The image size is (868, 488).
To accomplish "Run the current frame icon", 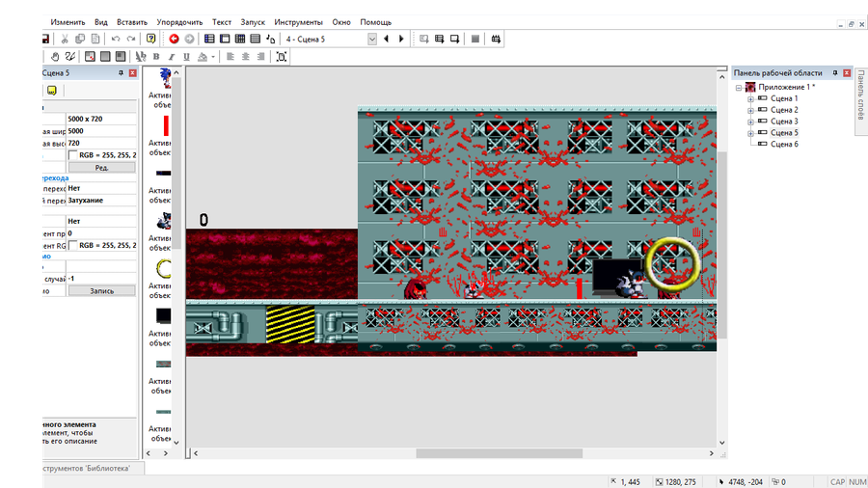I will coord(454,39).
